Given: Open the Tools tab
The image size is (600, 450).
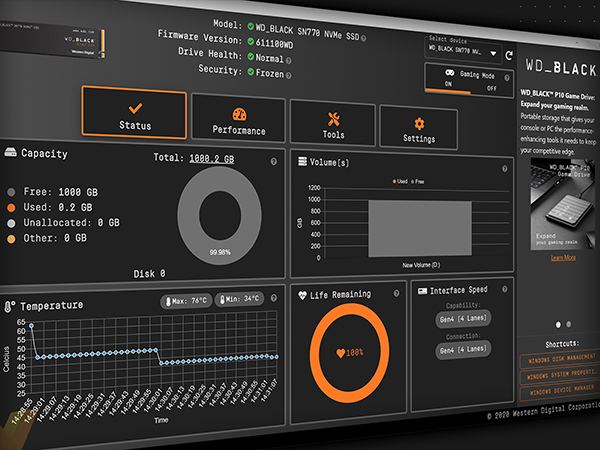Looking at the screenshot, I should [x=333, y=123].
